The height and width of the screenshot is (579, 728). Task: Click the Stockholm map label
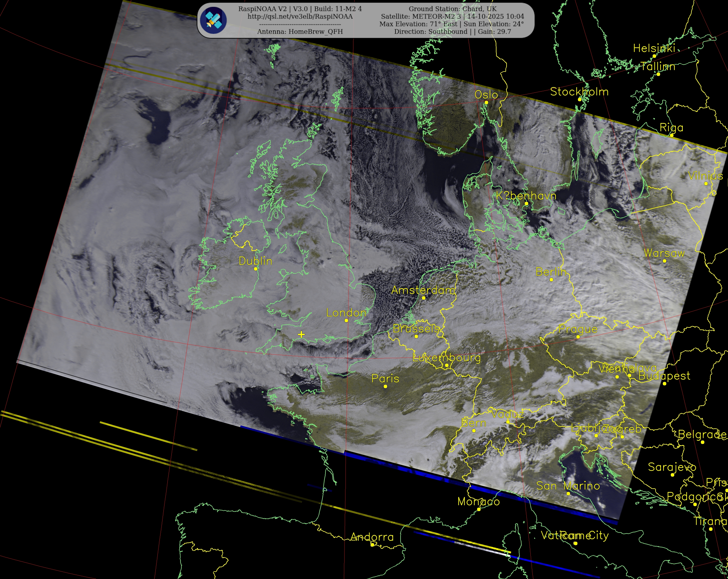579,92
